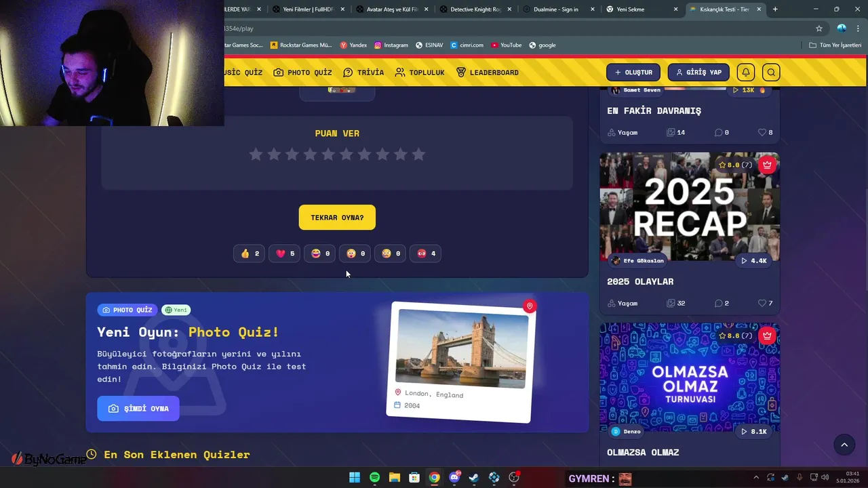Click the questions count icon under 2025 OLAYLAR
This screenshot has width=868, height=488.
click(671, 303)
